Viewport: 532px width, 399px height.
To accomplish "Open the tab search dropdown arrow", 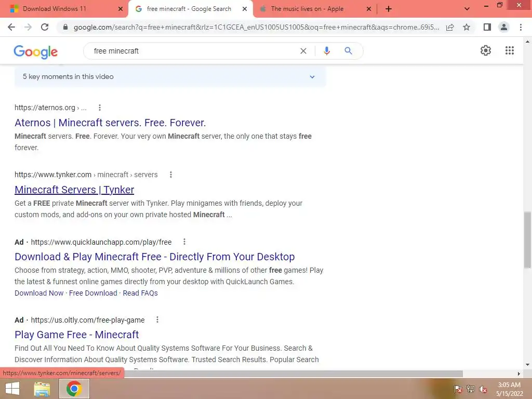I will coord(467,9).
